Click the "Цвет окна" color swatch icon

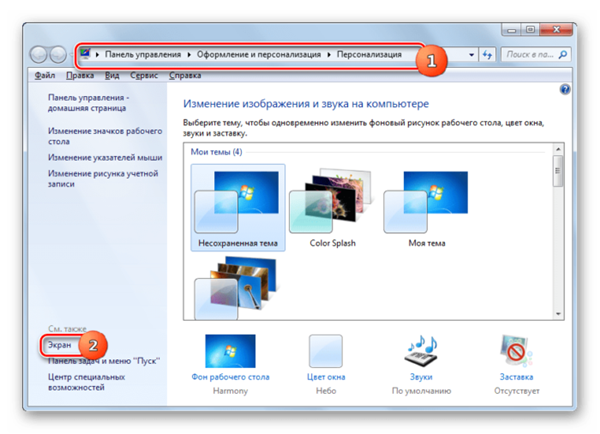click(326, 351)
